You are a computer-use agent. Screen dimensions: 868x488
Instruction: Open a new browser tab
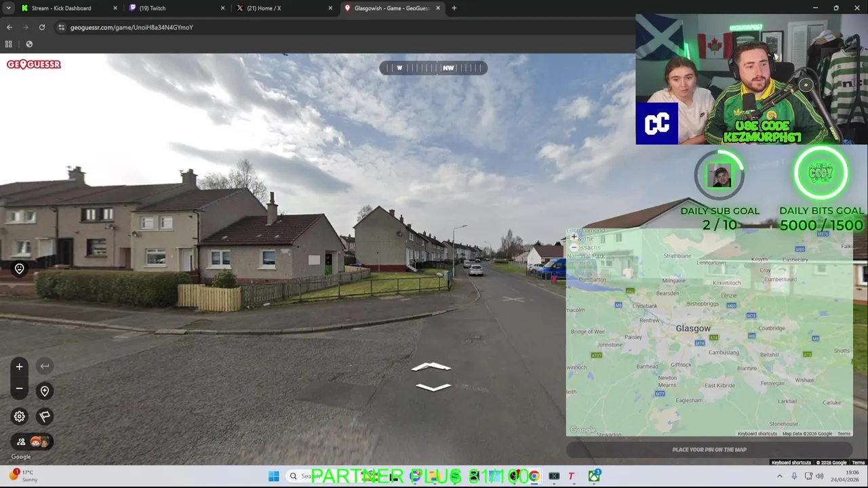click(454, 8)
